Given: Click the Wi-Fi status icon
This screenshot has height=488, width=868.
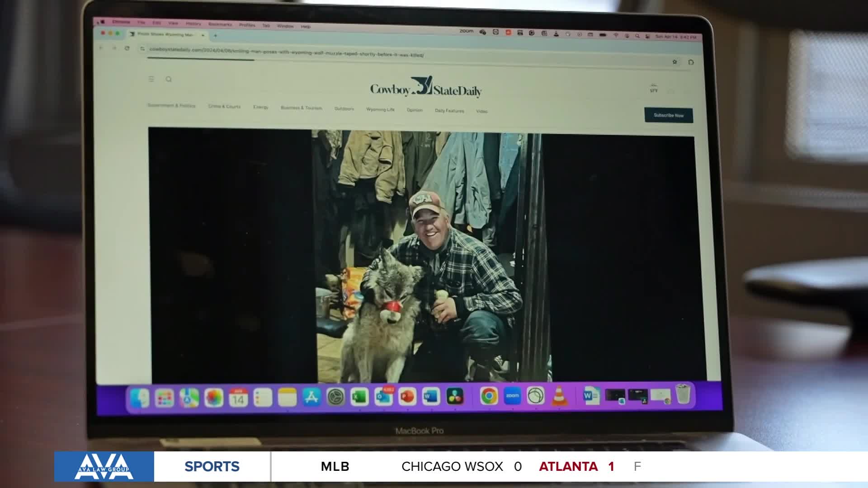Looking at the screenshot, I should click(616, 35).
